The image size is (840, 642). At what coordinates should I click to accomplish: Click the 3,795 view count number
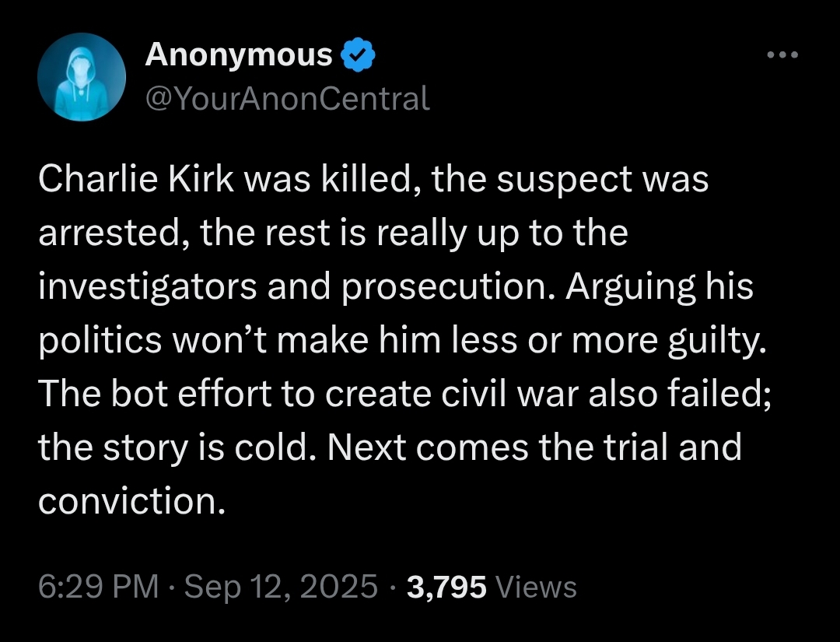coord(446,586)
